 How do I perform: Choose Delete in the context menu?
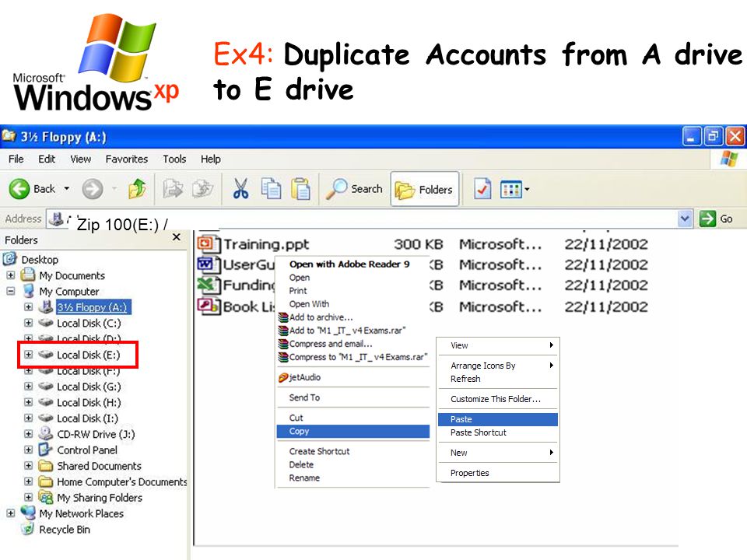301,465
